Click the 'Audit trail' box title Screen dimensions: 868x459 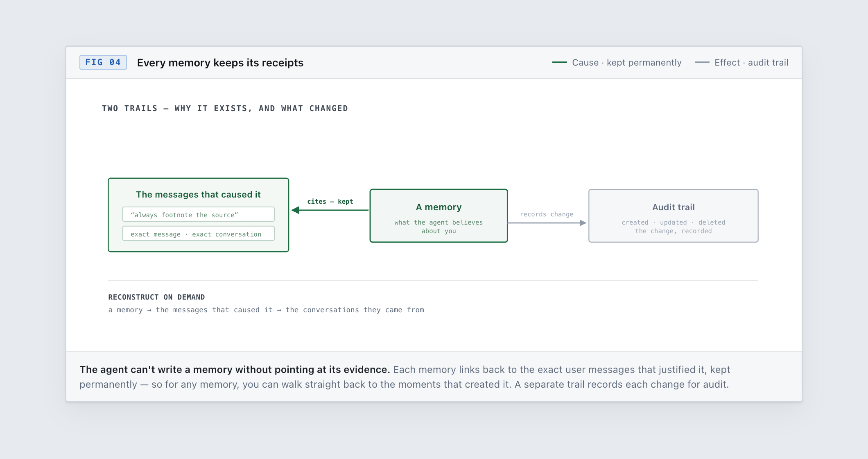click(x=673, y=207)
